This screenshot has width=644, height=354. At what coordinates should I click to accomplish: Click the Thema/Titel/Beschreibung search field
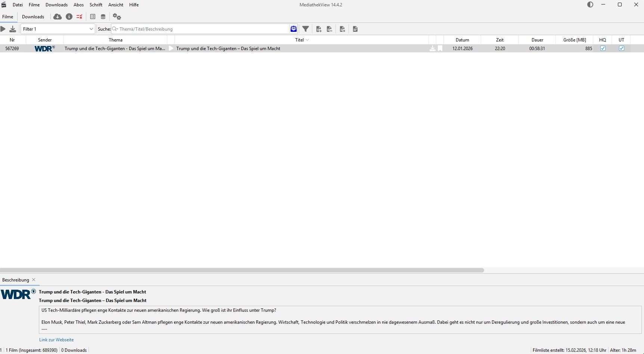tap(202, 29)
